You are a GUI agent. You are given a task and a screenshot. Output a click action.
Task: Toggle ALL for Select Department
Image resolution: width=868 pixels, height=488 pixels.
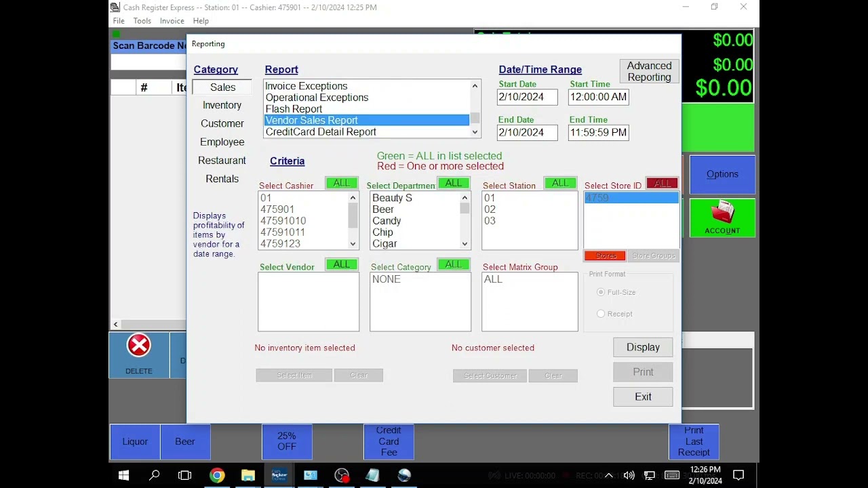point(454,183)
